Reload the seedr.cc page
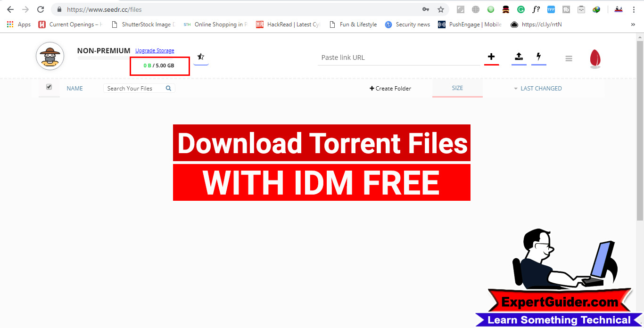644x328 pixels. 41,9
